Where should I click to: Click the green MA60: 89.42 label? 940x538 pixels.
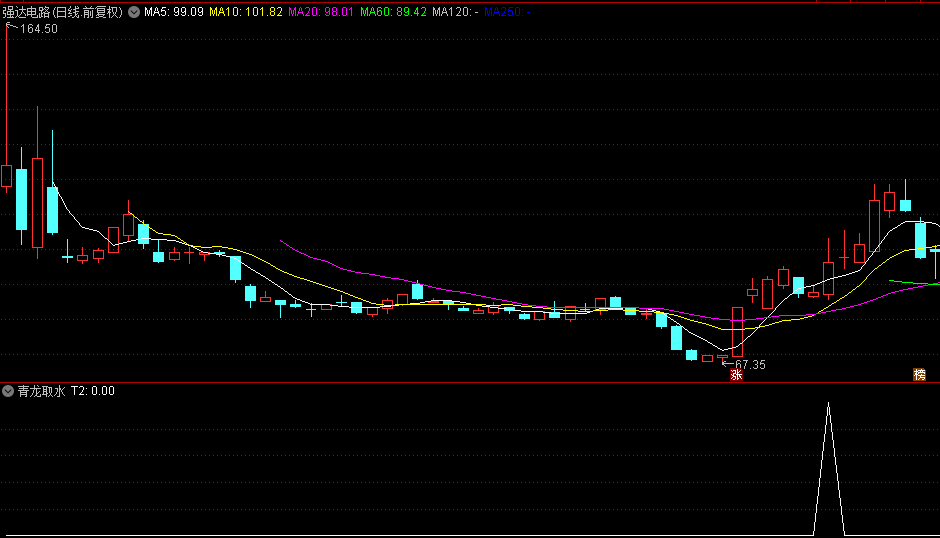(393, 12)
